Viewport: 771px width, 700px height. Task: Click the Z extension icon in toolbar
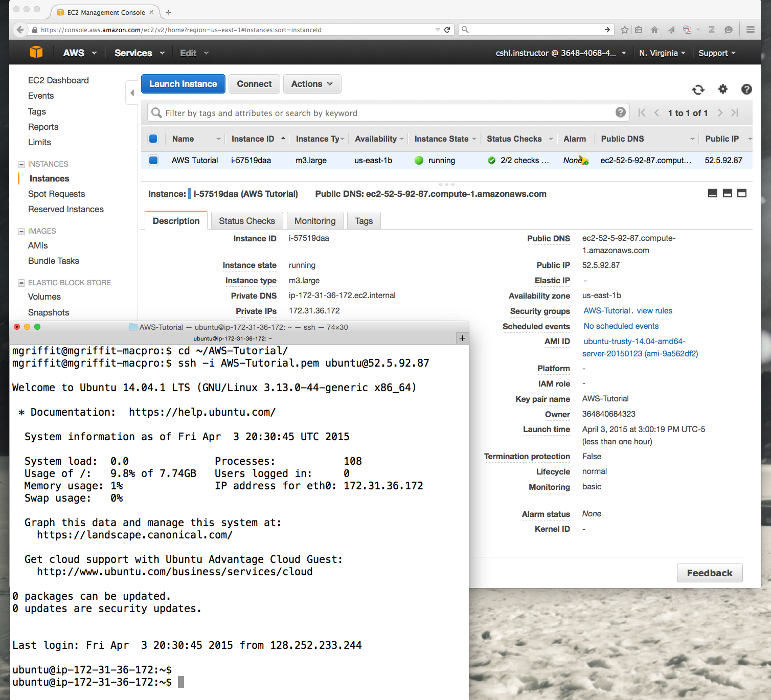tap(711, 30)
